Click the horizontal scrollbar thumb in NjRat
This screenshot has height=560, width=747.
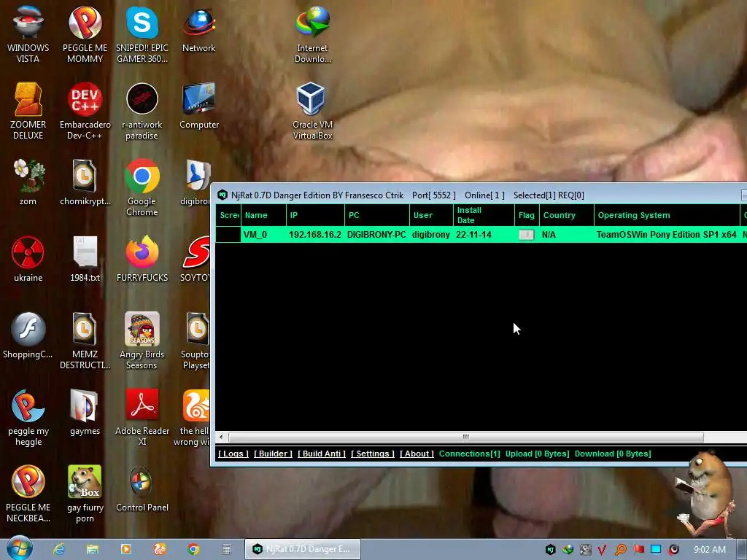coord(466,437)
